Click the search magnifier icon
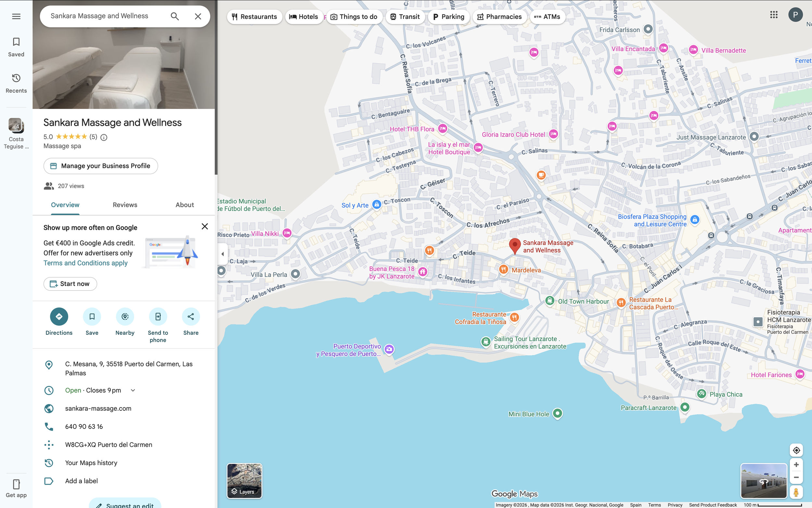This screenshot has height=508, width=812. (174, 16)
